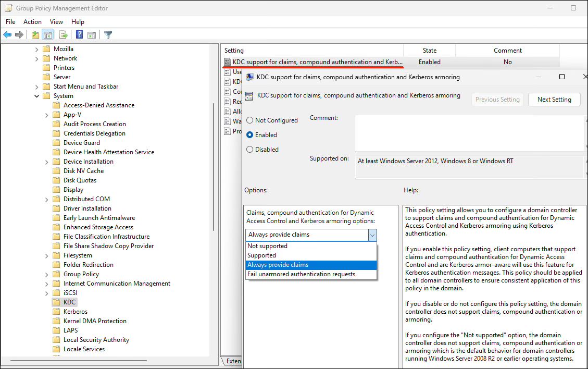Toggle the Show/Hide Console Tree icon
This screenshot has height=369, width=588.
pyautogui.click(x=47, y=35)
